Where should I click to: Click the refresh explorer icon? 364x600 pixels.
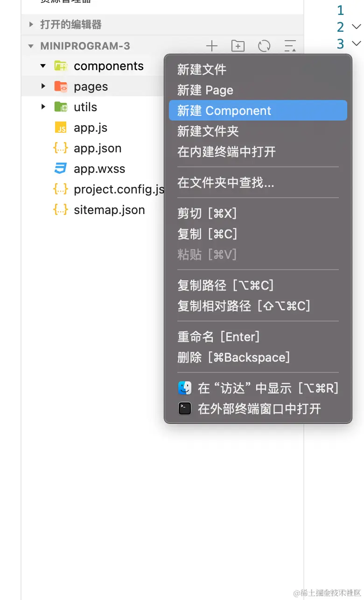tap(264, 46)
